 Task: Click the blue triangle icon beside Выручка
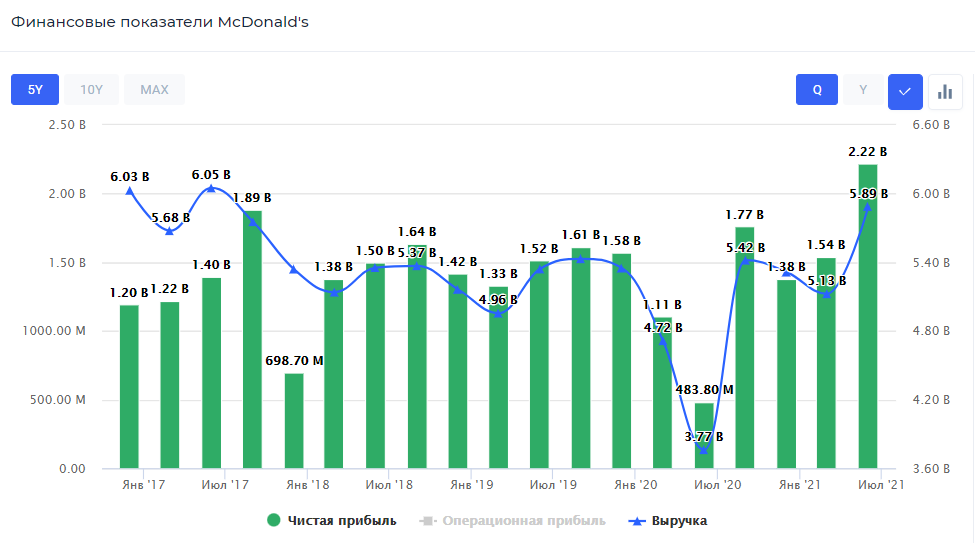click(x=637, y=520)
